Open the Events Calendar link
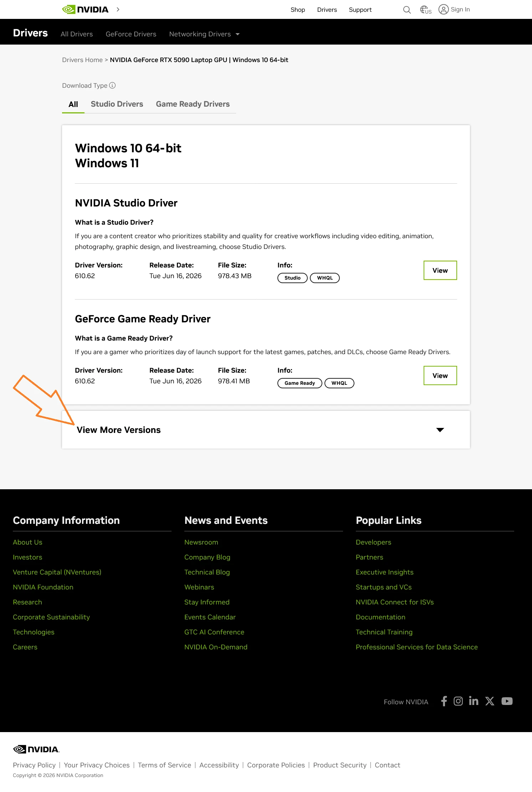The height and width of the screenshot is (792, 532). (x=210, y=617)
